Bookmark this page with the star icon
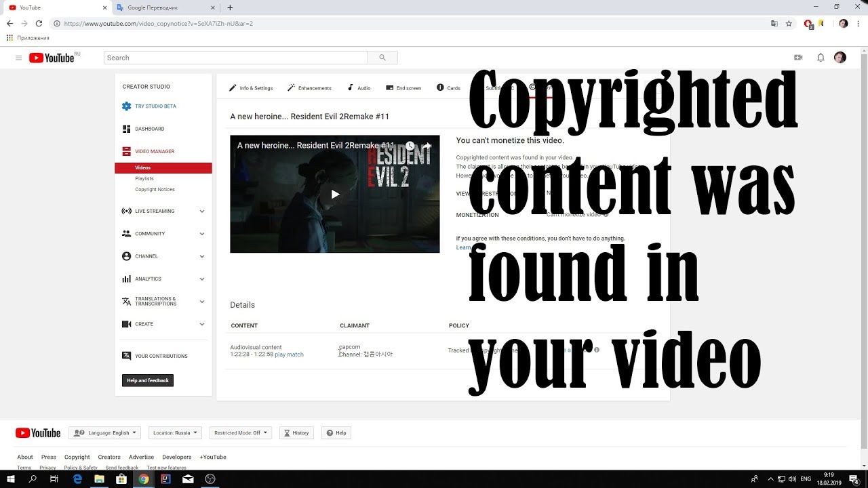The width and height of the screenshot is (868, 488). tap(789, 24)
